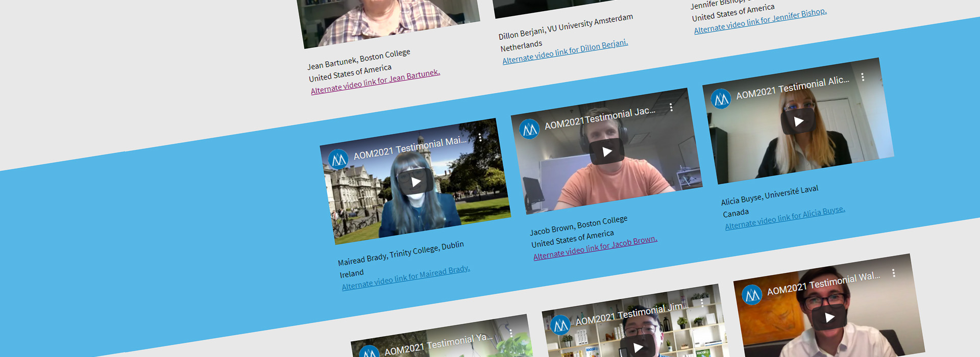The image size is (980, 357).
Task: Select the 'Netherlands' country text
Action: tap(521, 46)
